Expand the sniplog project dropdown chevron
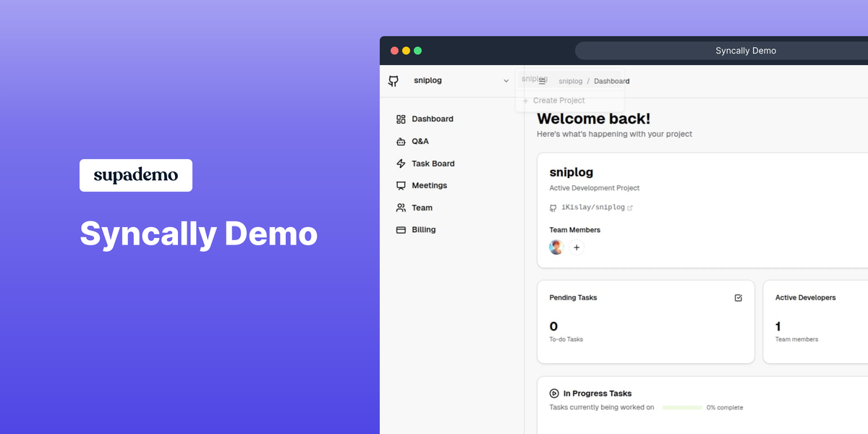868x434 pixels. coord(506,81)
